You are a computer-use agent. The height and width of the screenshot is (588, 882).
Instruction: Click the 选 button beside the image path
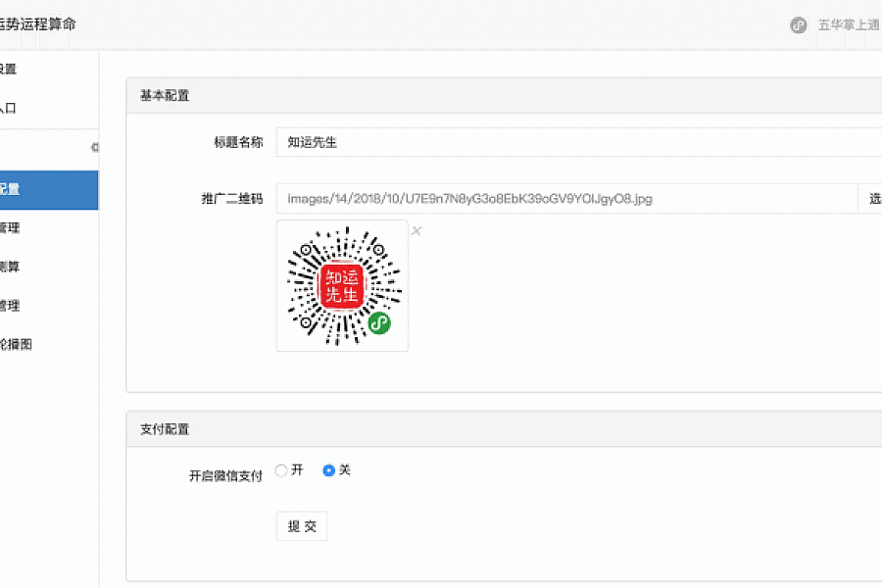click(870, 199)
